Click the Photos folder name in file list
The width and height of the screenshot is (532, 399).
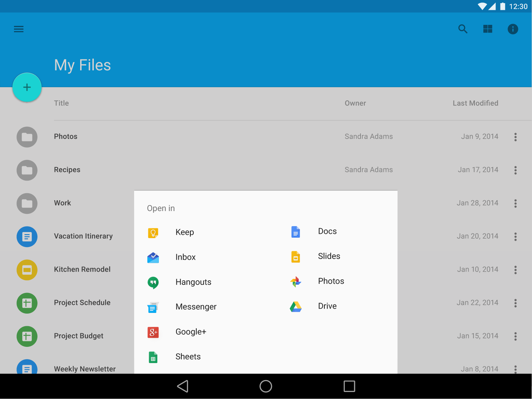[66, 136]
